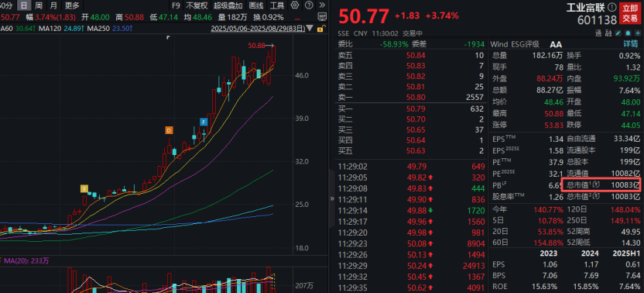
Task: Click 买一 price 50.79 row
Action: coord(411,109)
